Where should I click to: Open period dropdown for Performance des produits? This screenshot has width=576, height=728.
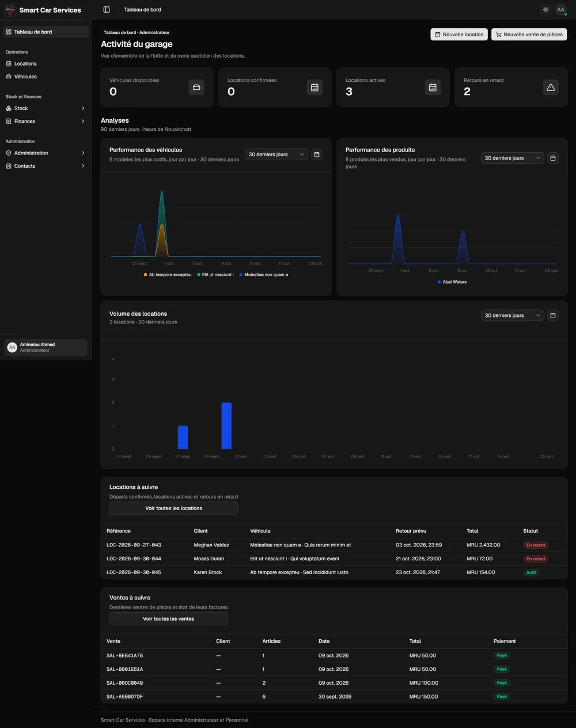pos(513,158)
